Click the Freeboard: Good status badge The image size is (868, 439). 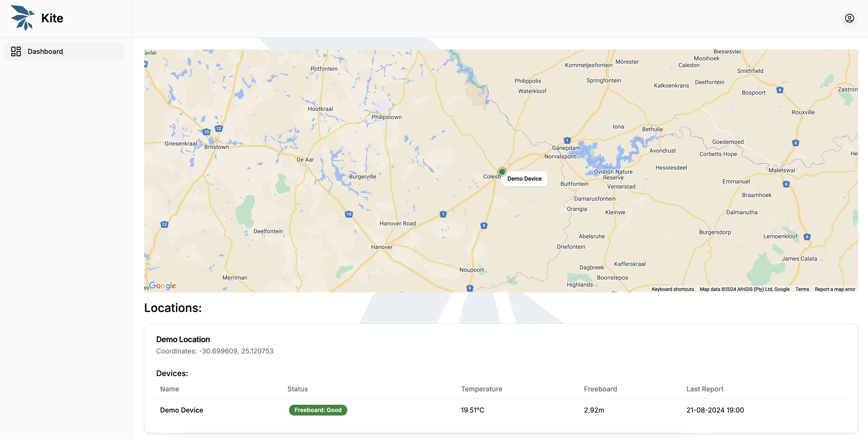point(318,410)
